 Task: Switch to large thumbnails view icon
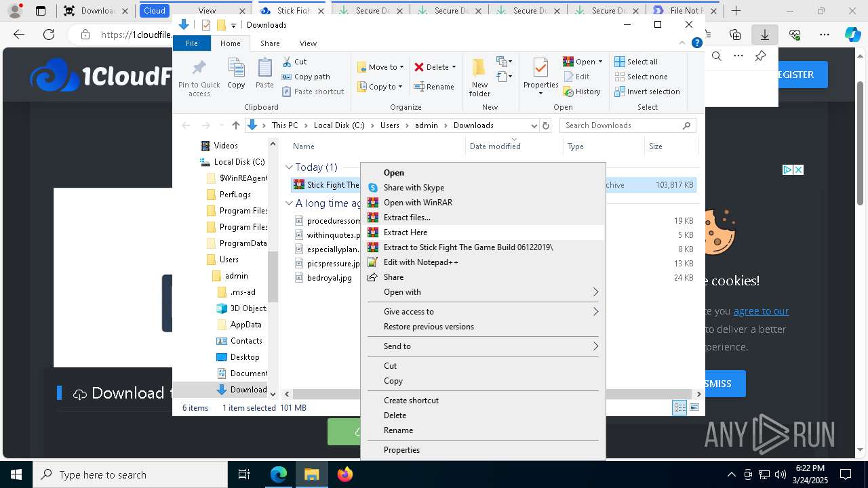tap(694, 407)
